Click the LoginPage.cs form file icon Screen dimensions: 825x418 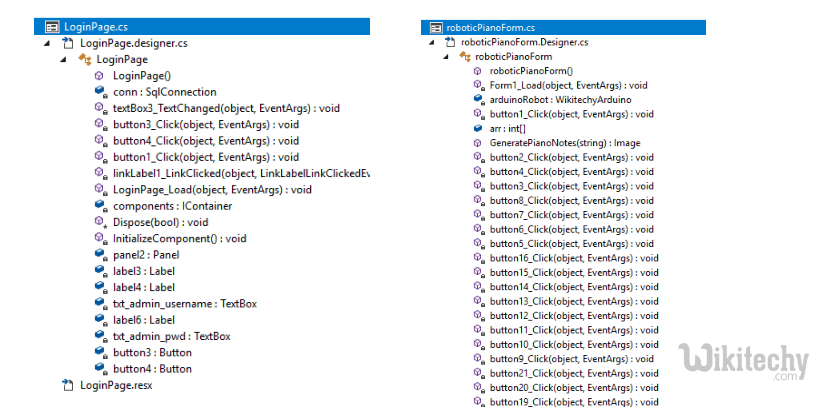52,27
